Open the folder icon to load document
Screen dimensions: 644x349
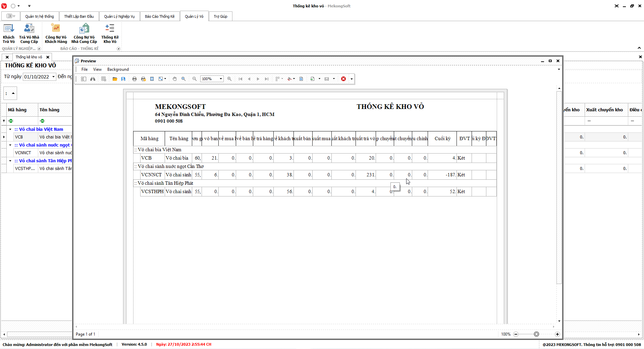(x=115, y=79)
